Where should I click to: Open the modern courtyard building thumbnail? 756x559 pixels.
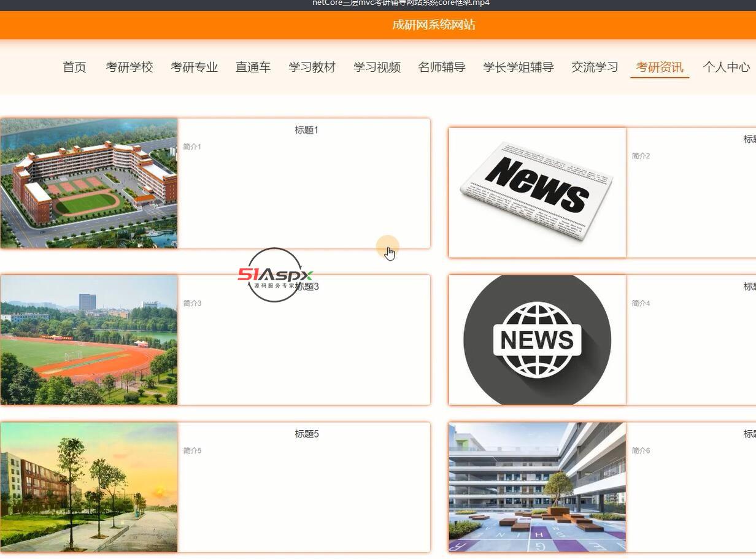point(538,487)
